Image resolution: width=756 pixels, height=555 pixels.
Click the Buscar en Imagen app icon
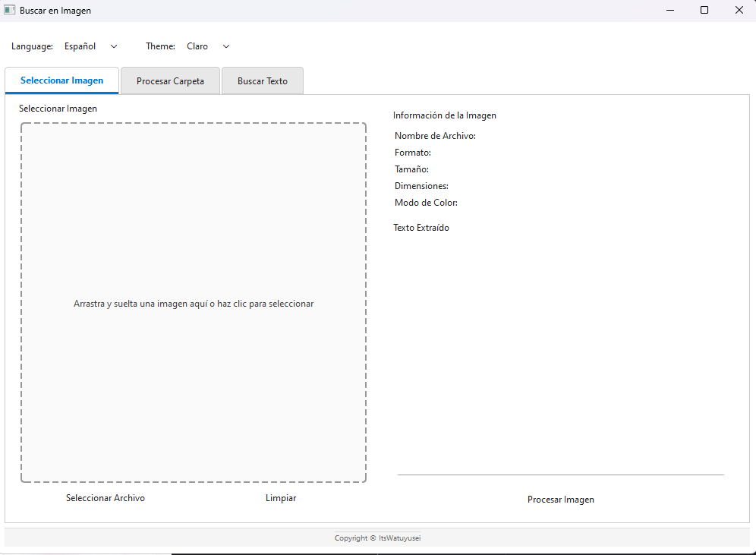[11, 10]
